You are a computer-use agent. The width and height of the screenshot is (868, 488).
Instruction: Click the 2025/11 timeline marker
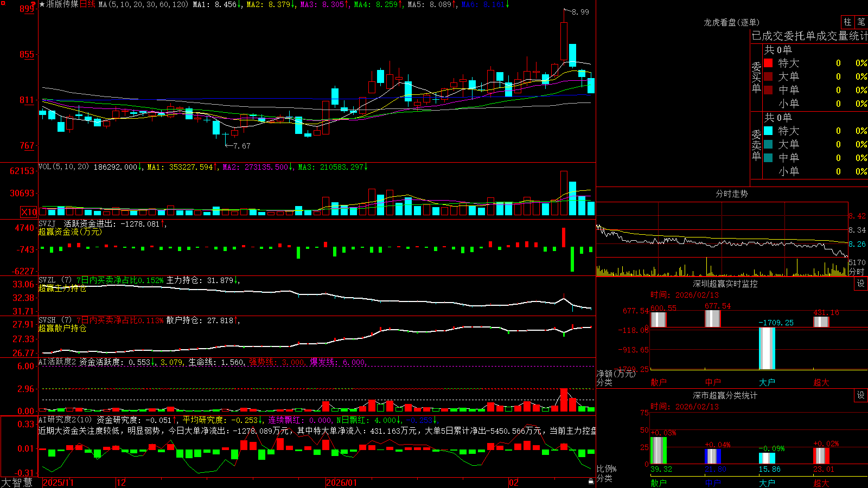[x=58, y=483]
